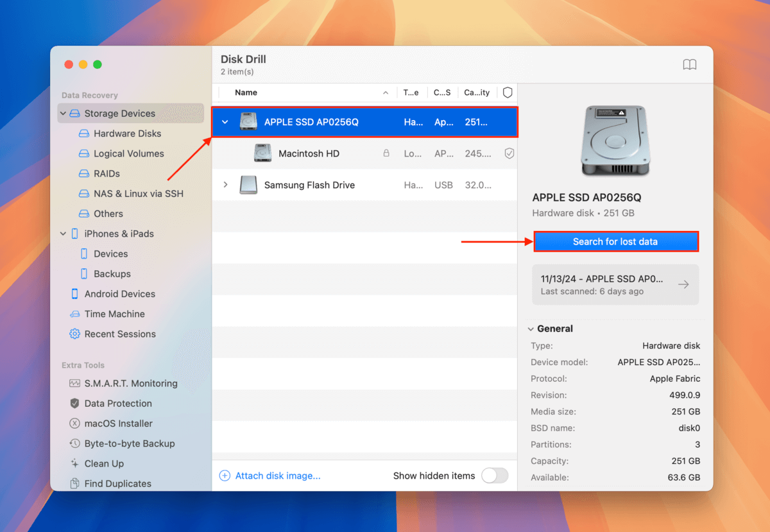Click the Time Machine icon
The width and height of the screenshot is (770, 532).
tap(75, 314)
